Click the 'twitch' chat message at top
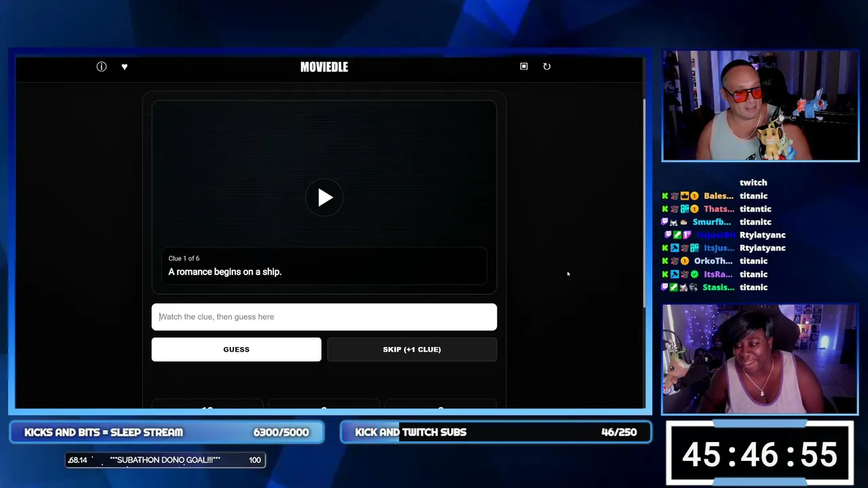 (x=753, y=182)
